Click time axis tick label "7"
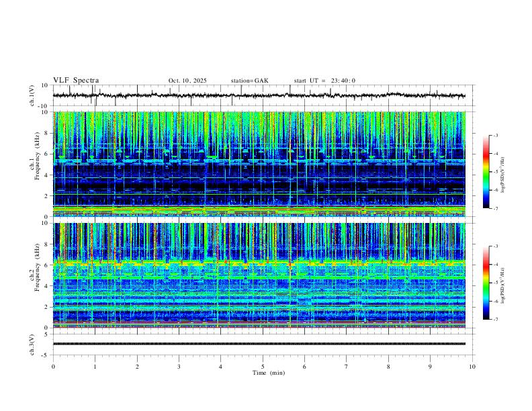 pos(347,367)
